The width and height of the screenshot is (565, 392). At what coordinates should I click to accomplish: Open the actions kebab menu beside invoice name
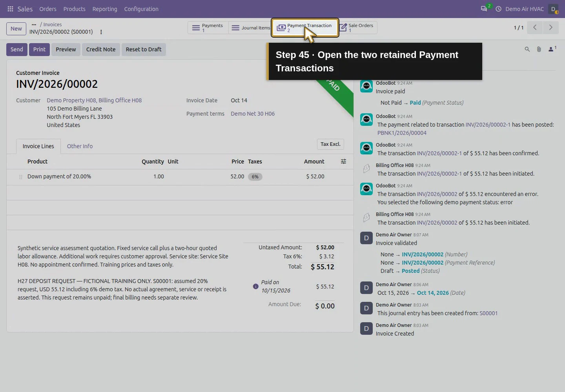click(101, 32)
